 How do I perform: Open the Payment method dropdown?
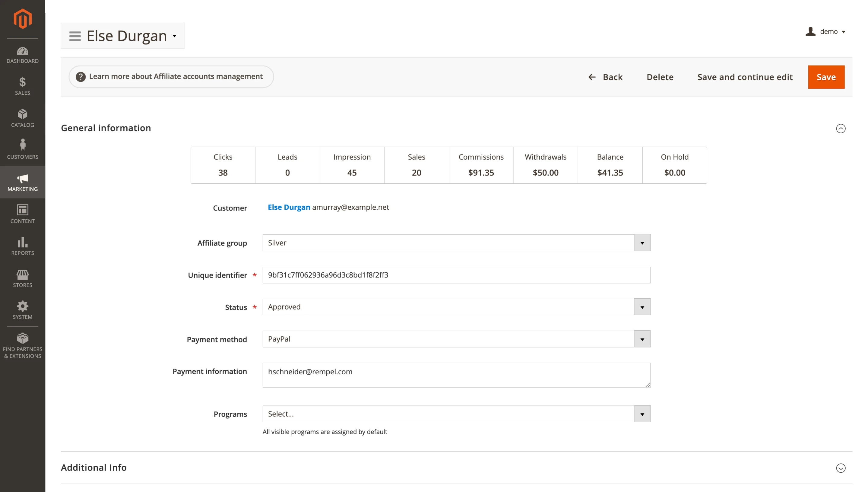tap(641, 339)
